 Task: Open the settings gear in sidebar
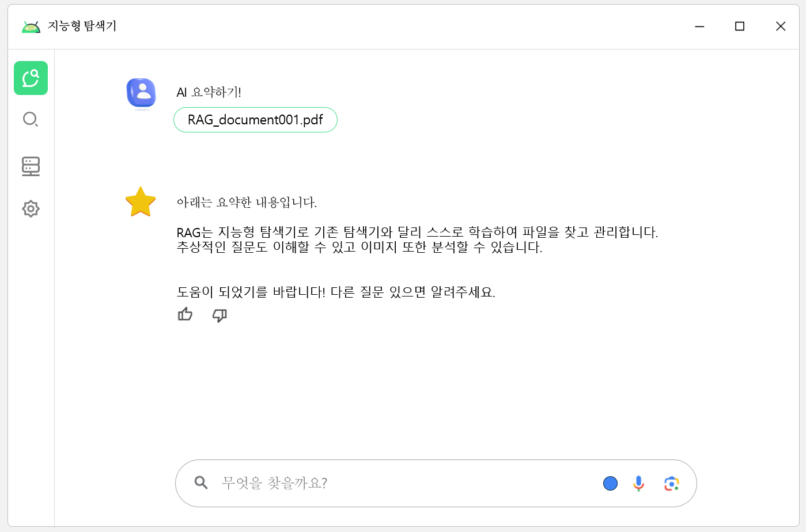click(x=31, y=208)
